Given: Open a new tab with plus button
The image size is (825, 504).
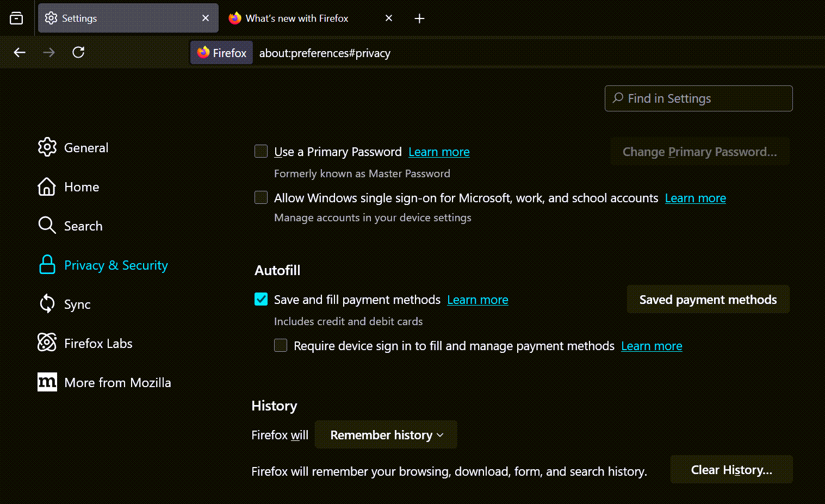Looking at the screenshot, I should pyautogui.click(x=419, y=18).
